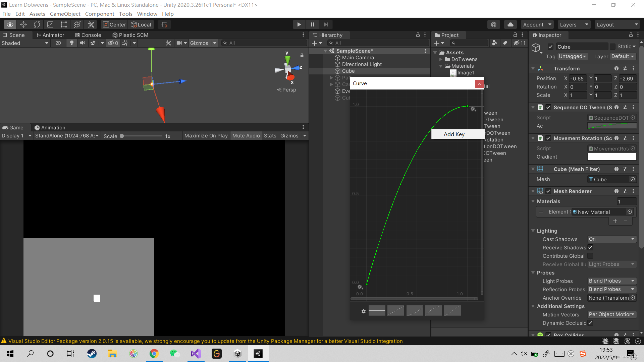The image size is (644, 362).
Task: Select the Move tool
Action: tap(23, 24)
